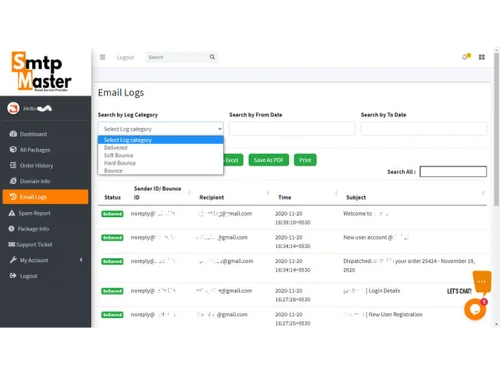Open the grid apps icon in header
The width and height of the screenshot is (500, 375).
pyautogui.click(x=482, y=57)
